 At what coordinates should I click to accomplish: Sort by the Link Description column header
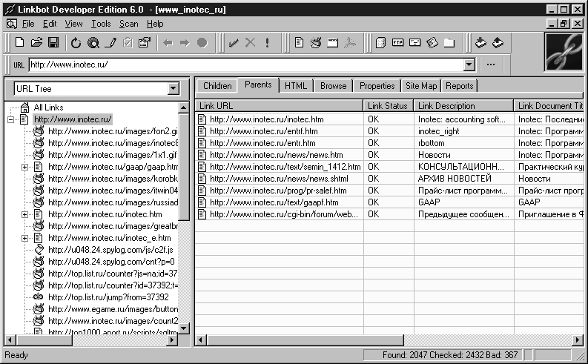tap(463, 106)
